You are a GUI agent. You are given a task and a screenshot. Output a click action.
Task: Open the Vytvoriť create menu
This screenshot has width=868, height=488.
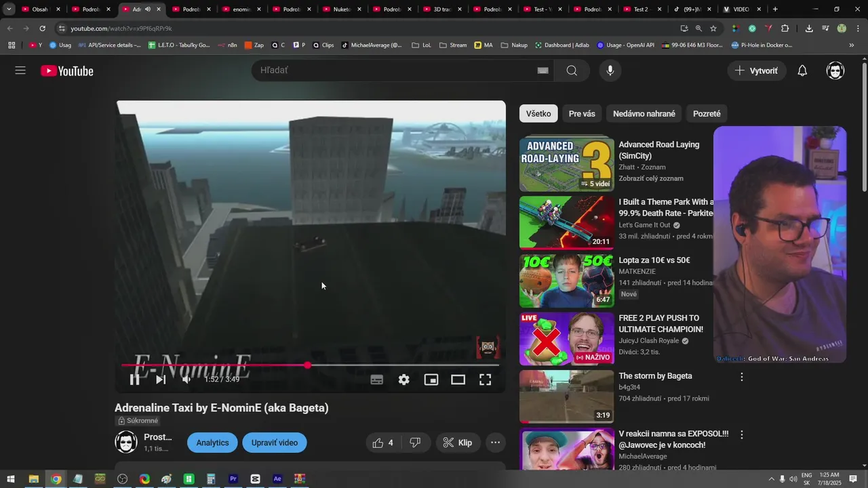pos(757,70)
